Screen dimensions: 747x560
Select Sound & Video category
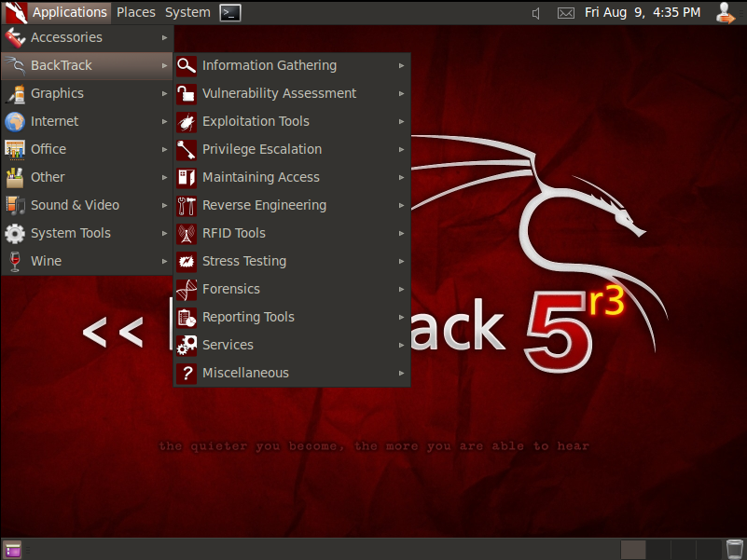click(87, 205)
